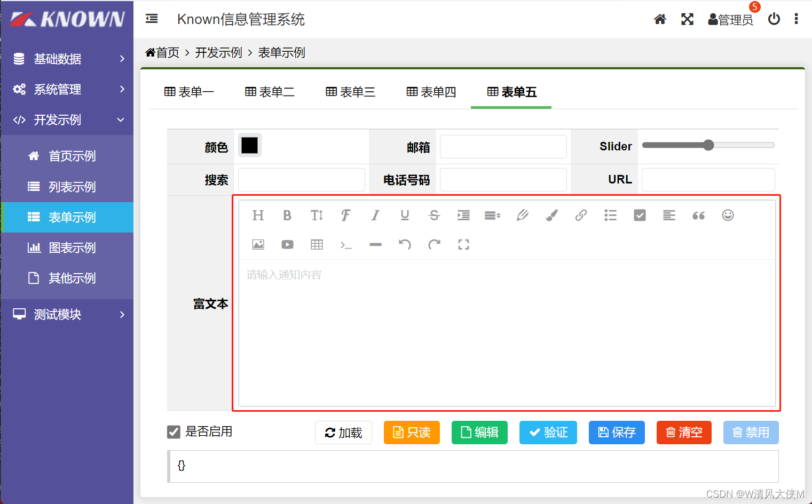
Task: Insert a code block
Action: 346,245
